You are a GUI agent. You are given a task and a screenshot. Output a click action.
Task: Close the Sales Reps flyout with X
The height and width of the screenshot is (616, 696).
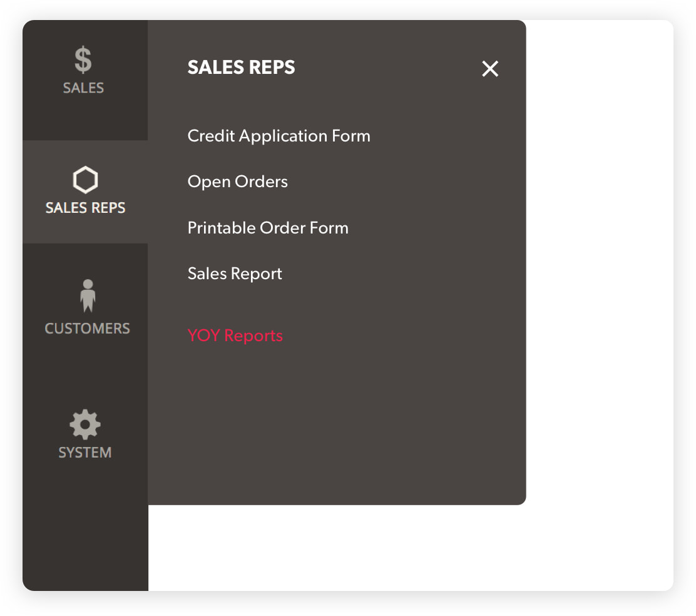click(490, 69)
